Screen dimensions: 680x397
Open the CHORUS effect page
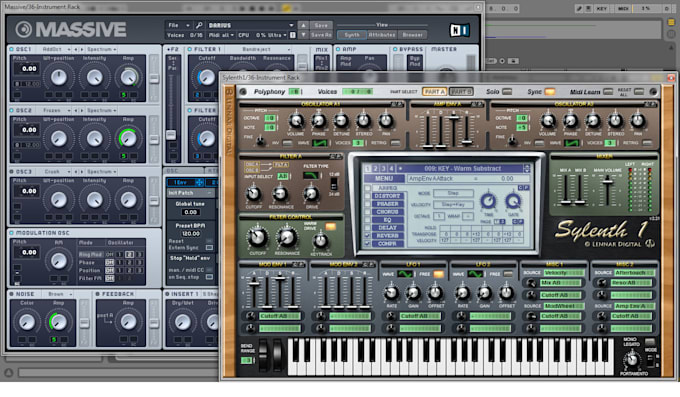387,212
